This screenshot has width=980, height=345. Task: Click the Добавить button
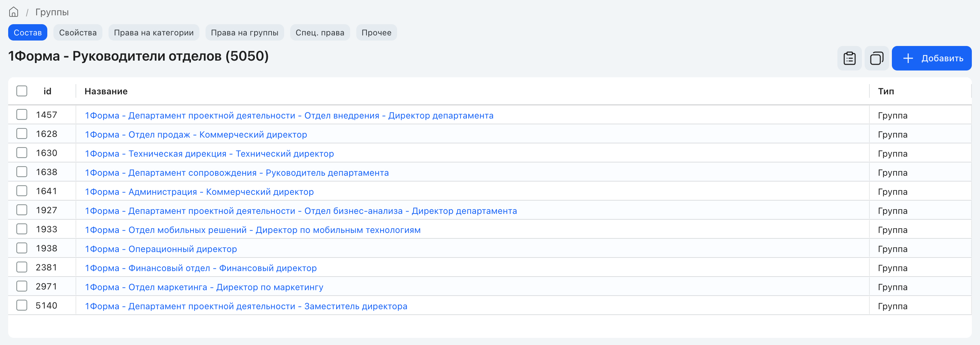931,58
